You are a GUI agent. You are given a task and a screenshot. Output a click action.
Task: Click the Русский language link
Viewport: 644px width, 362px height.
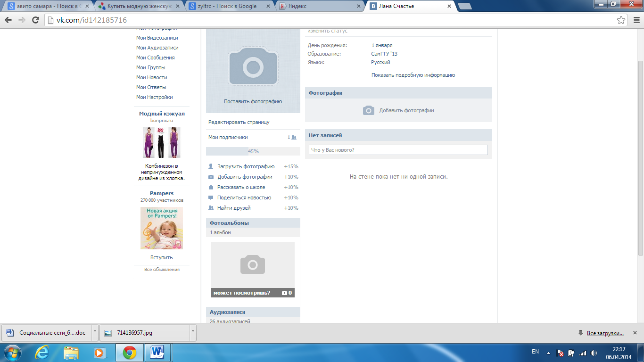380,62
